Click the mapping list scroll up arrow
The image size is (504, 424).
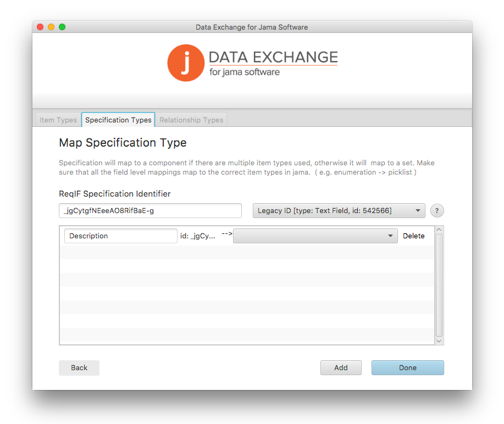(x=439, y=230)
